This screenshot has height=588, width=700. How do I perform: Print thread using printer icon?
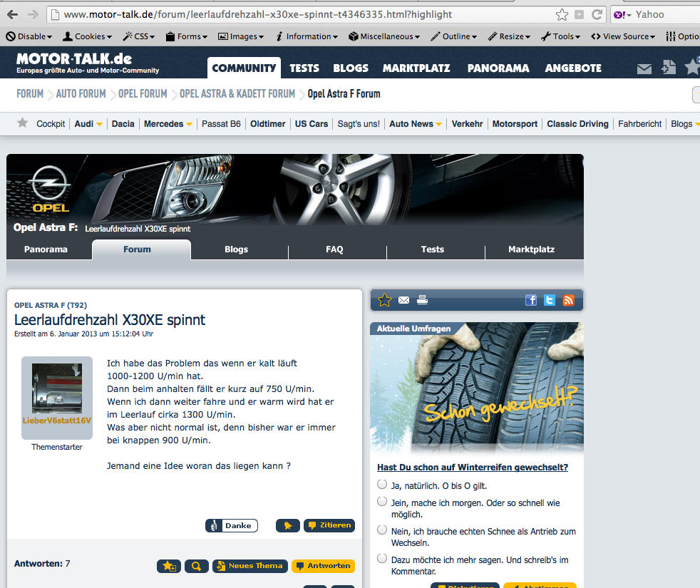point(422,299)
